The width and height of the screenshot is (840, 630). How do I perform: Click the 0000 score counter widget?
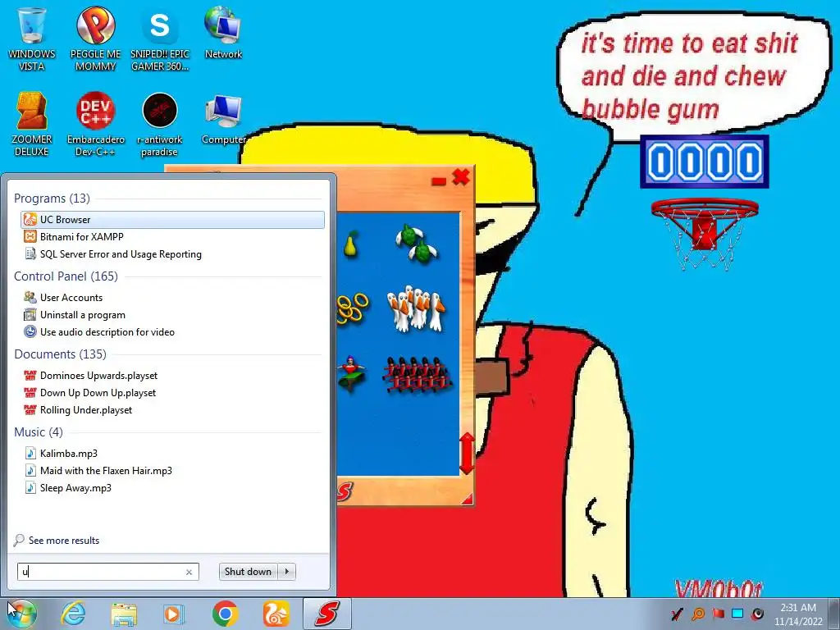click(x=705, y=162)
